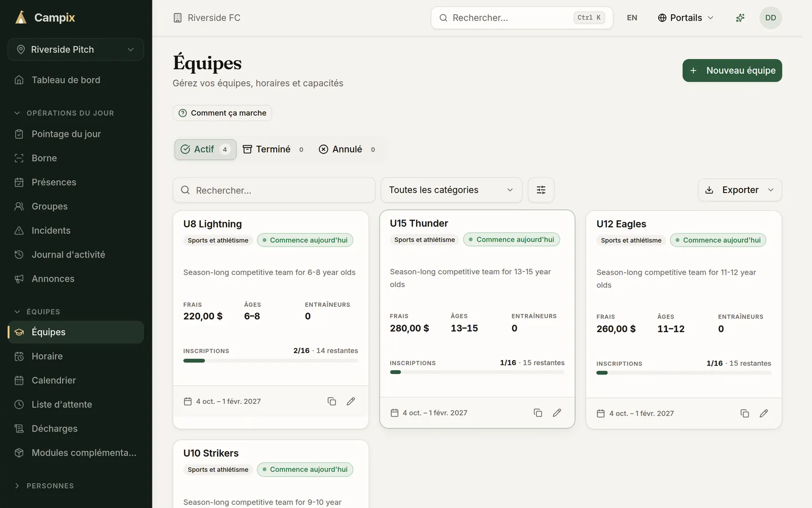Focus the top global search box
812x508 pixels.
pyautogui.click(x=522, y=18)
